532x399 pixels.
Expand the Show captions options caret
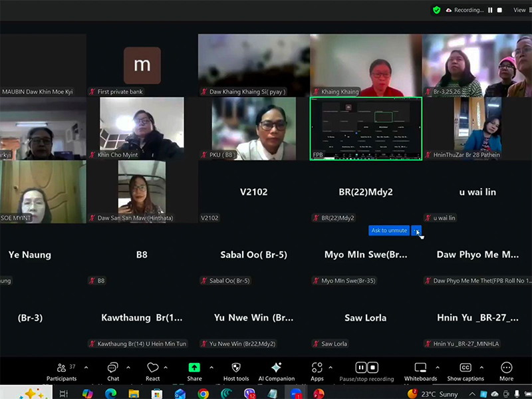(x=482, y=367)
